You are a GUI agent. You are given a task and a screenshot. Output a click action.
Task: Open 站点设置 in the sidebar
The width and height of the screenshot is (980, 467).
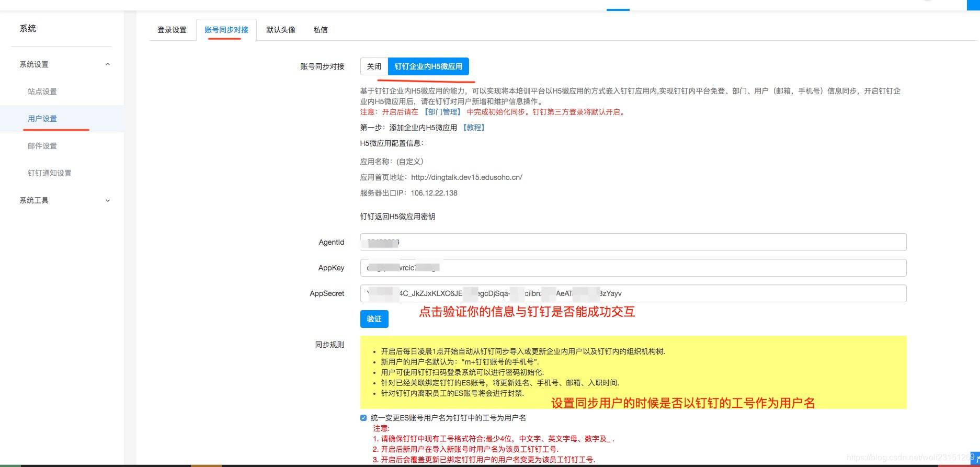click(42, 92)
